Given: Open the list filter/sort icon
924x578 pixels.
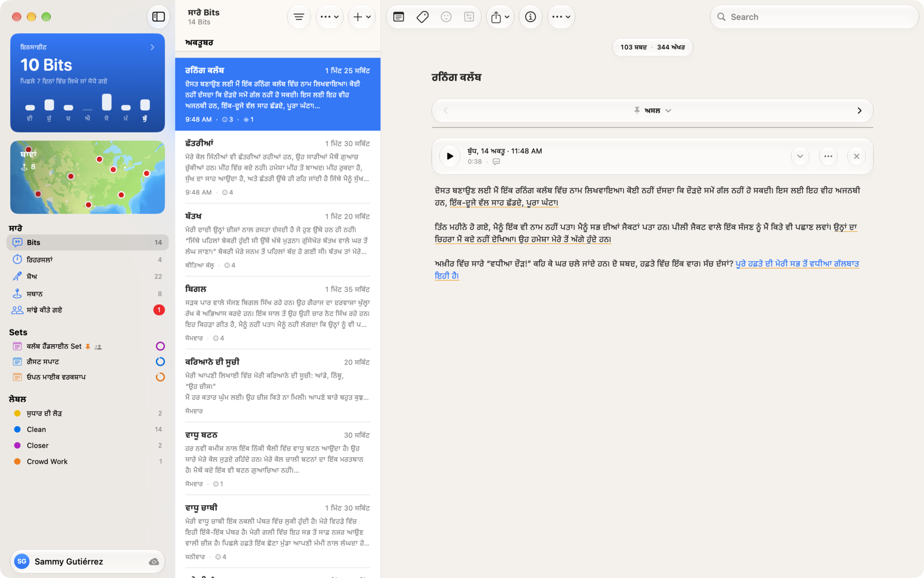Looking at the screenshot, I should pyautogui.click(x=299, y=17).
